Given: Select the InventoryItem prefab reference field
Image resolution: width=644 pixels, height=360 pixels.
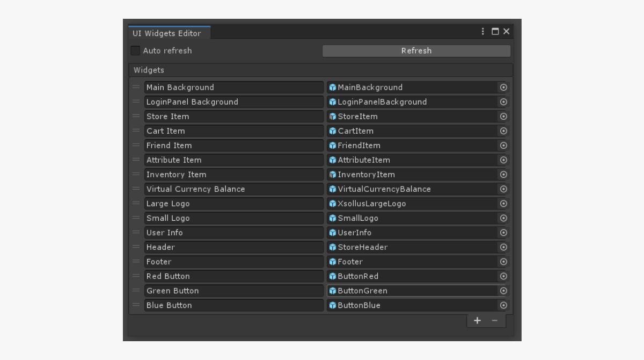Looking at the screenshot, I should coord(412,175).
